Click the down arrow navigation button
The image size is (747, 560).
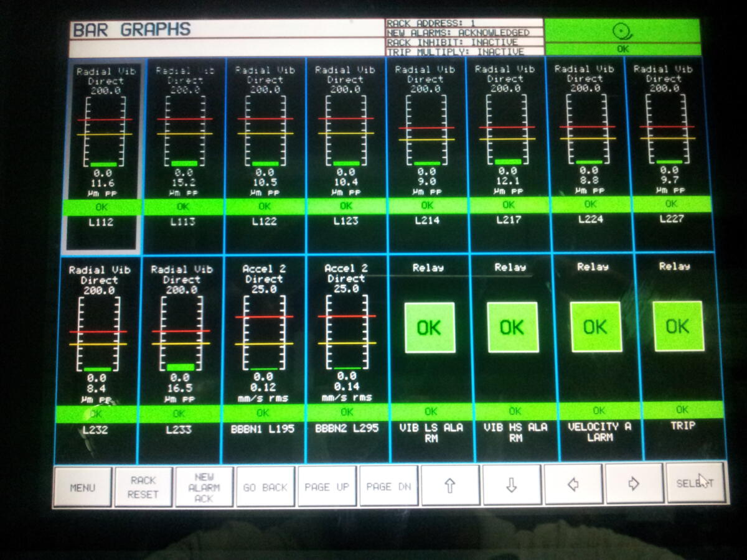(x=512, y=485)
